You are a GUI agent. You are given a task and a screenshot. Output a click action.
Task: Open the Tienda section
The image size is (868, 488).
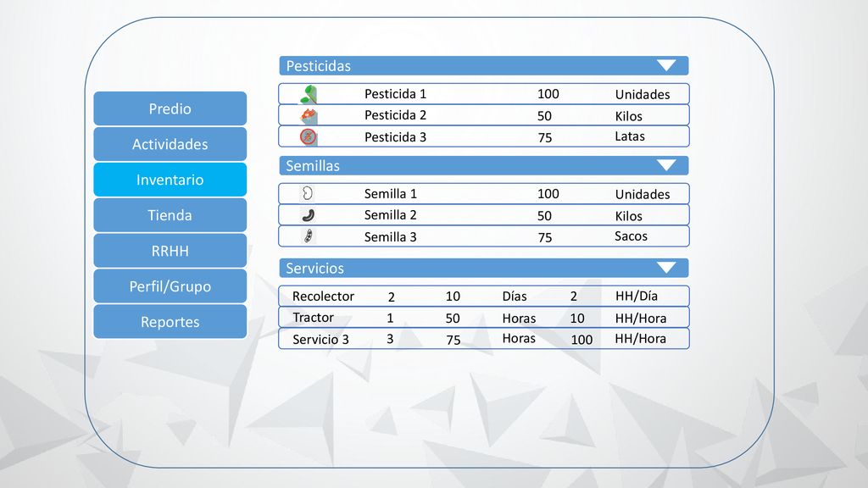[170, 214]
